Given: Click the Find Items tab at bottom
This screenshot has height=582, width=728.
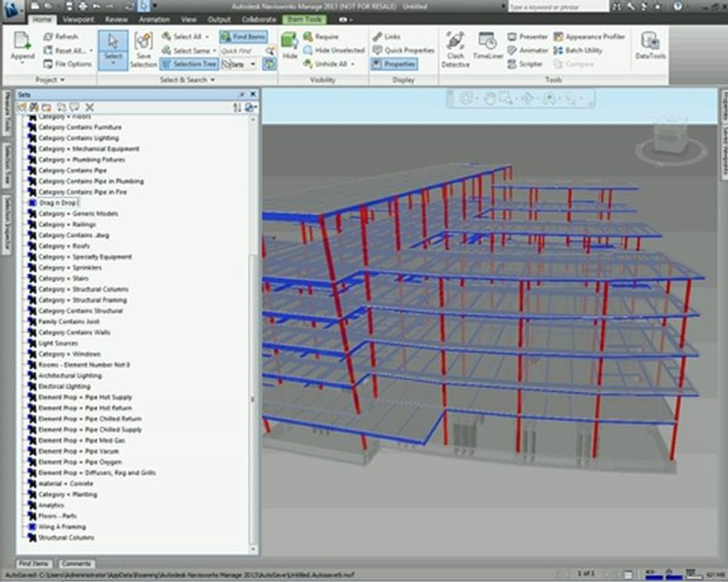Looking at the screenshot, I should pos(33,563).
